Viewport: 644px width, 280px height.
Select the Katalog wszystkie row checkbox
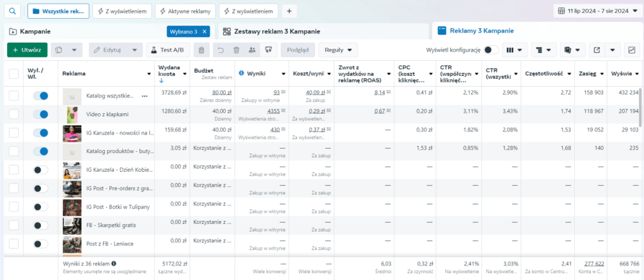(14, 96)
